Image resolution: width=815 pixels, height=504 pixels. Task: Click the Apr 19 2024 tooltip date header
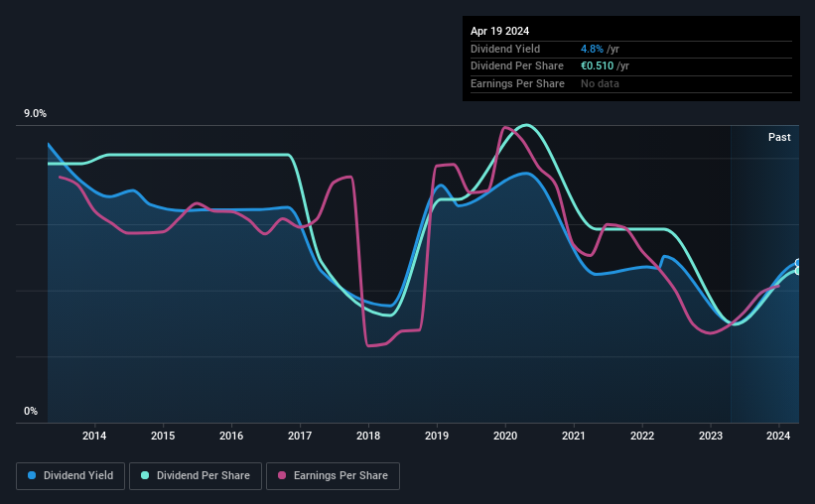[499, 31]
